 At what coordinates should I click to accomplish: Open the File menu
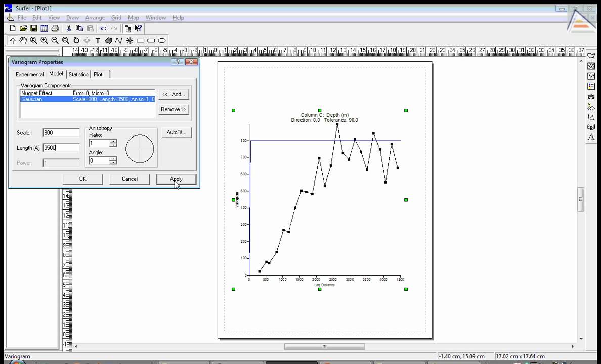(x=22, y=18)
